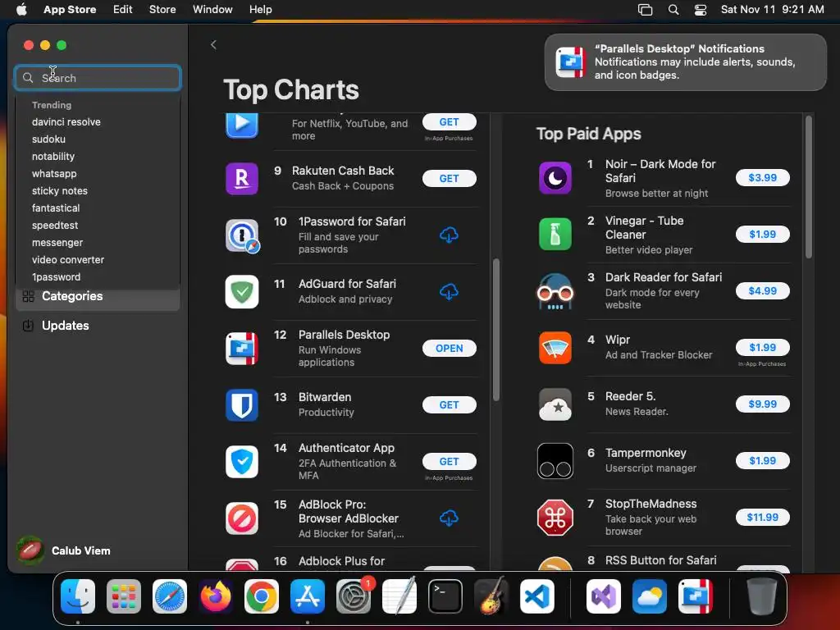Open the Store menu

162,10
